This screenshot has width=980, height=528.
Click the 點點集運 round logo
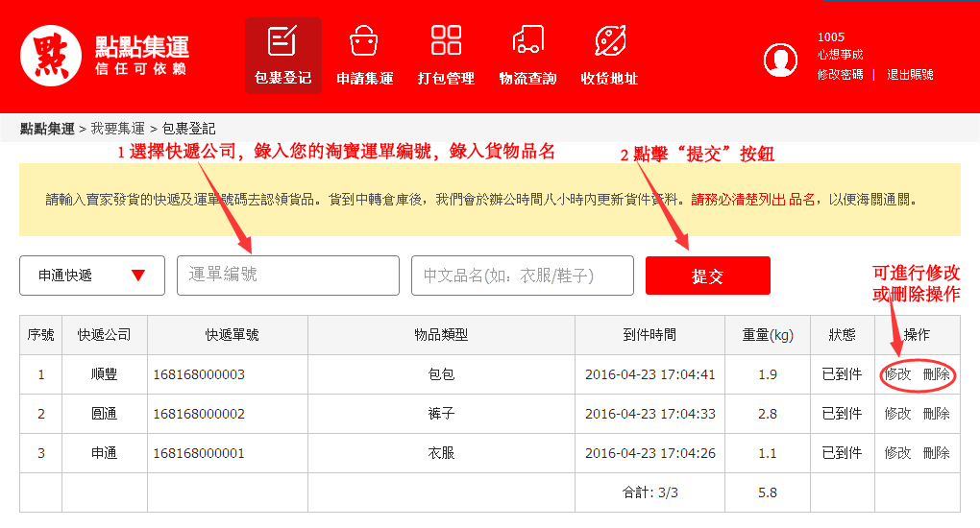click(x=51, y=56)
